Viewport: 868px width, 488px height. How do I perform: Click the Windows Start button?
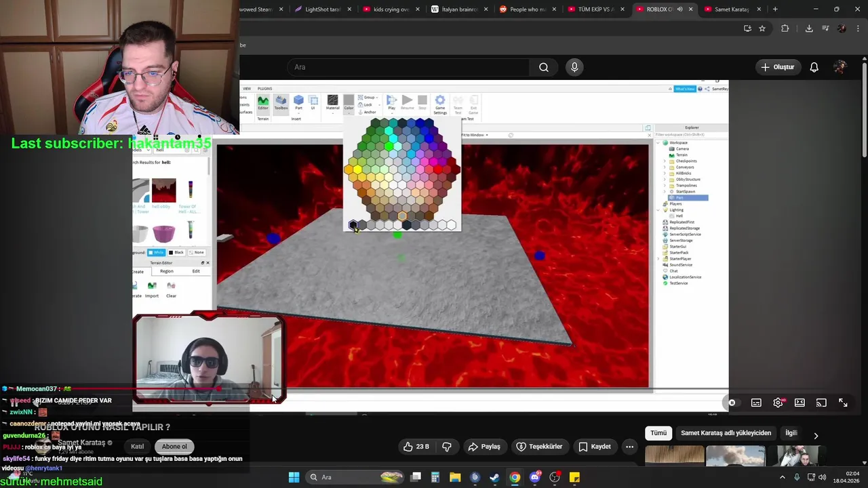click(294, 477)
